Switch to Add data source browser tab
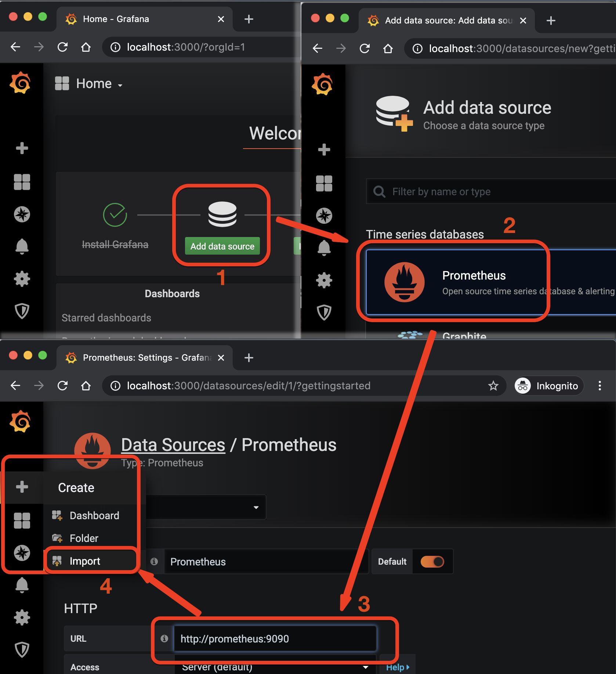The width and height of the screenshot is (616, 674). tap(447, 21)
